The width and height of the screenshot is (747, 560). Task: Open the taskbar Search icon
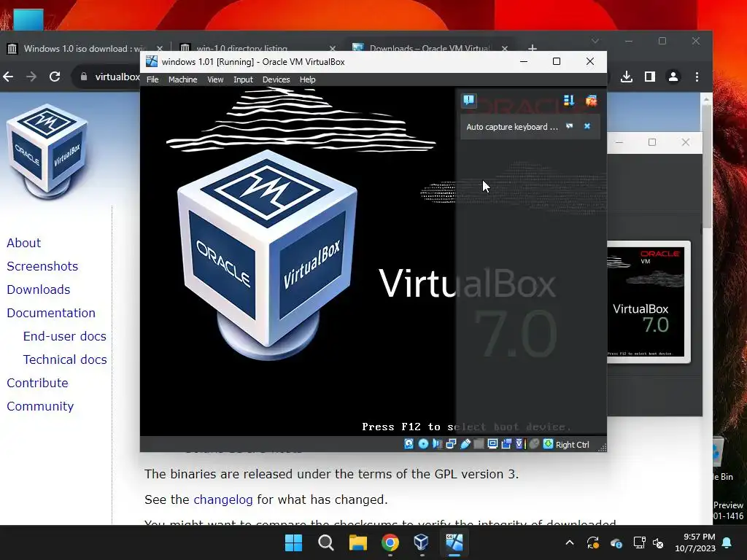click(326, 542)
